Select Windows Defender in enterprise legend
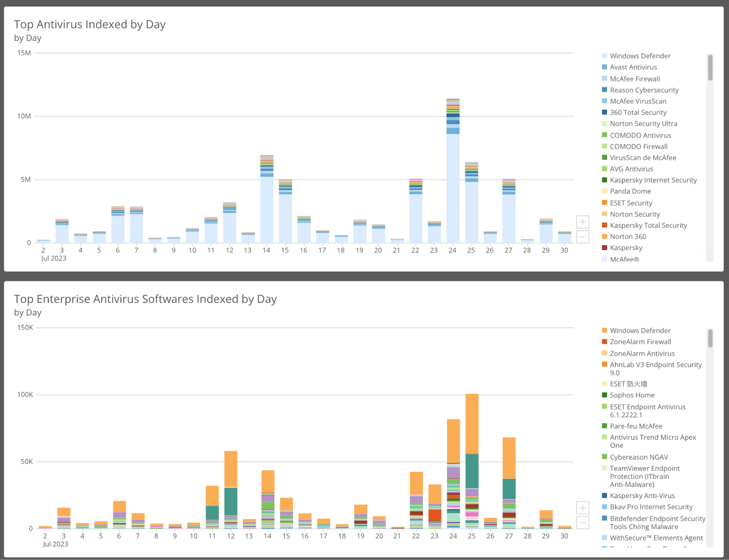Screen dimensions: 729x560 [x=636, y=331]
